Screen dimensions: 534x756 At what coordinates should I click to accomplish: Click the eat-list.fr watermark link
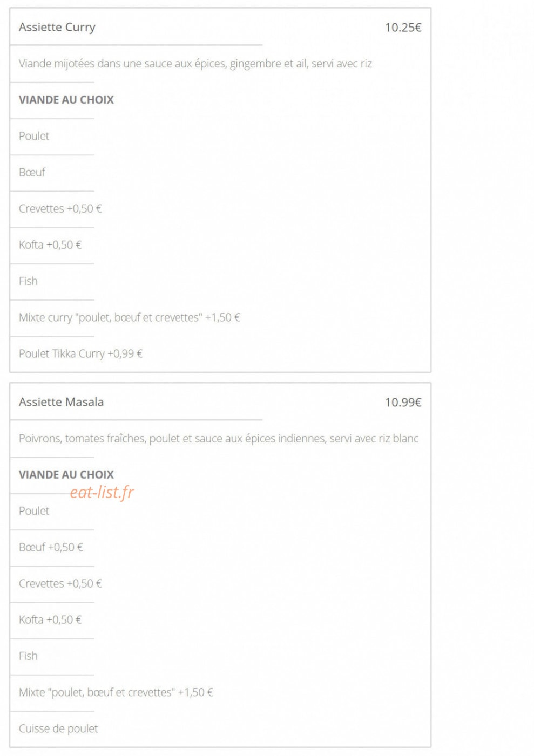click(102, 492)
